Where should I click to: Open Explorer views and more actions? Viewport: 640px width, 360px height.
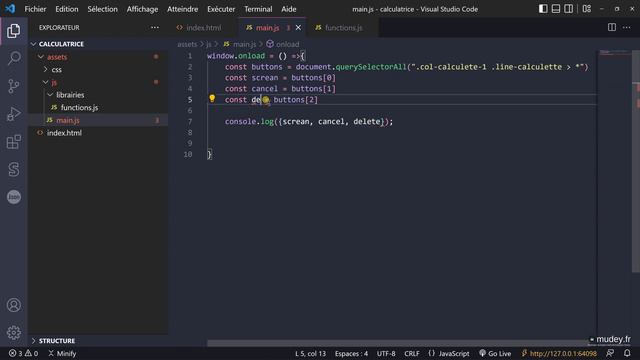[x=155, y=27]
